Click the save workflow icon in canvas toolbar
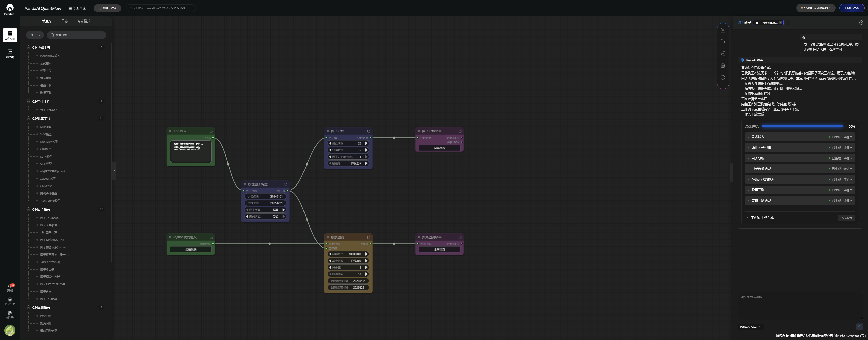Image resolution: width=868 pixels, height=340 pixels. (x=723, y=30)
